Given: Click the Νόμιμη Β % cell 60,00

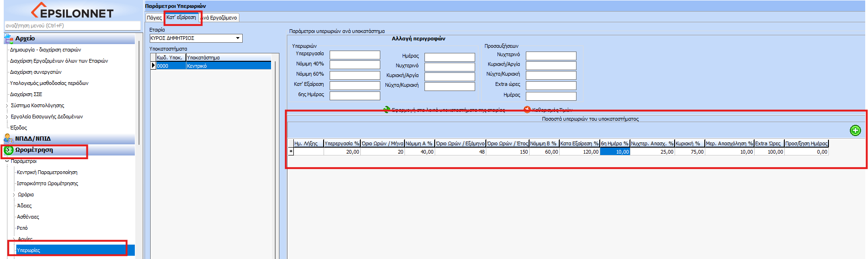Looking at the screenshot, I should [x=544, y=152].
